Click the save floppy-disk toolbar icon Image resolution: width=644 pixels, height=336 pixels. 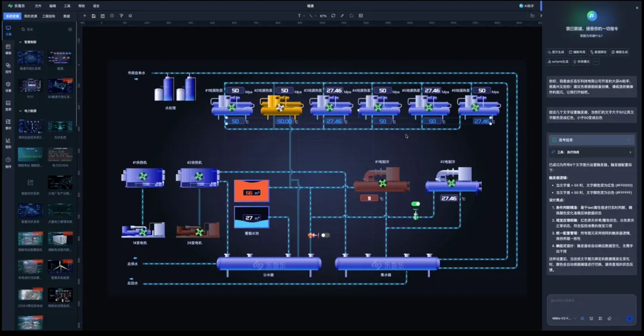click(x=94, y=16)
